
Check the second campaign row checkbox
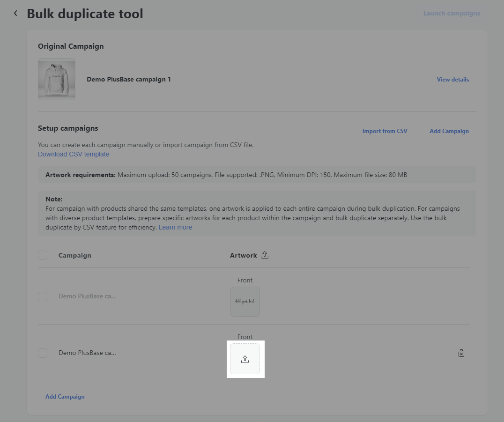click(43, 353)
